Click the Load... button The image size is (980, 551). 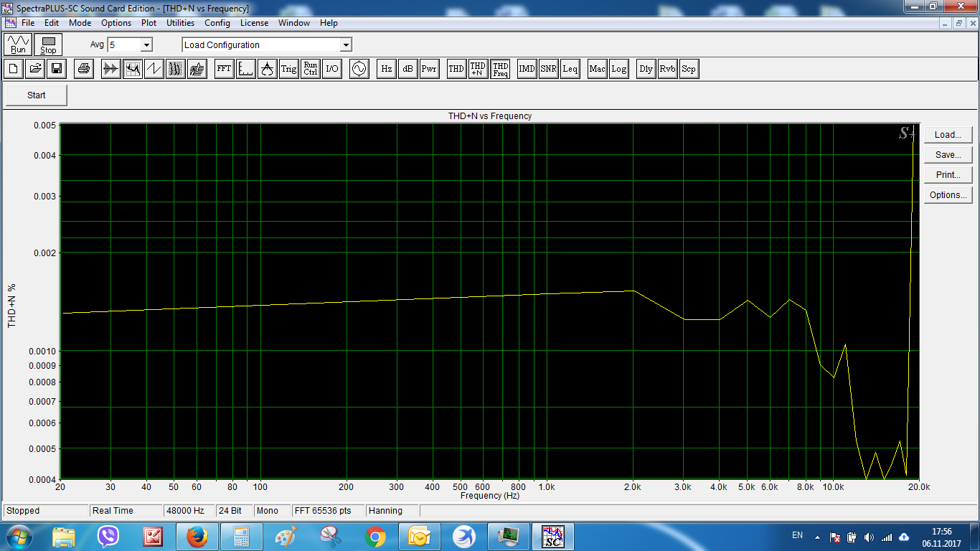pyautogui.click(x=948, y=135)
